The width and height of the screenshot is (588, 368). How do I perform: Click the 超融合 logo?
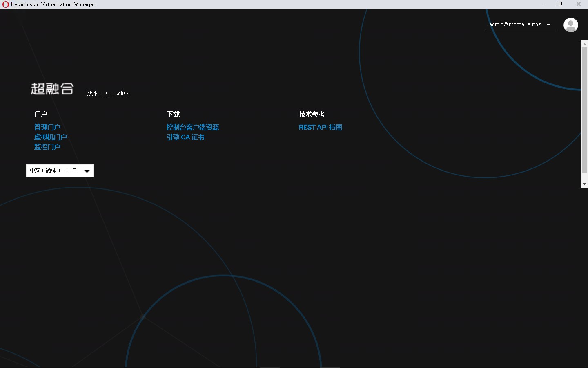[52, 89]
